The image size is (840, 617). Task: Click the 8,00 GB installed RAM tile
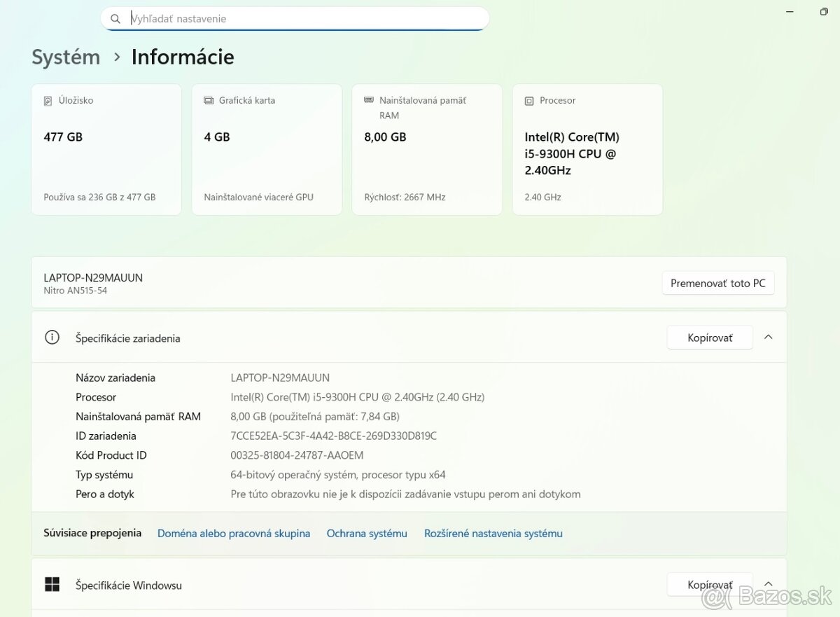click(x=426, y=149)
